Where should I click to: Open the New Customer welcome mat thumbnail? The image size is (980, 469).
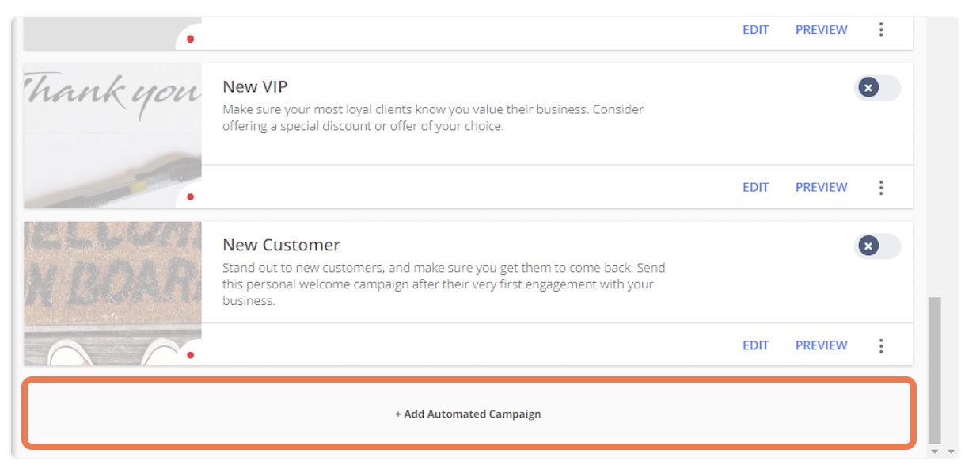112,293
